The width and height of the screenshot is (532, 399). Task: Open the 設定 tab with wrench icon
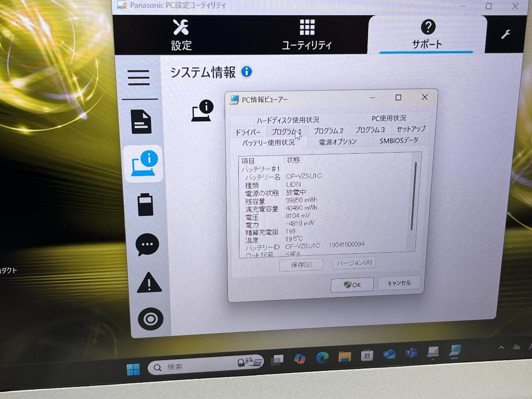click(x=181, y=35)
